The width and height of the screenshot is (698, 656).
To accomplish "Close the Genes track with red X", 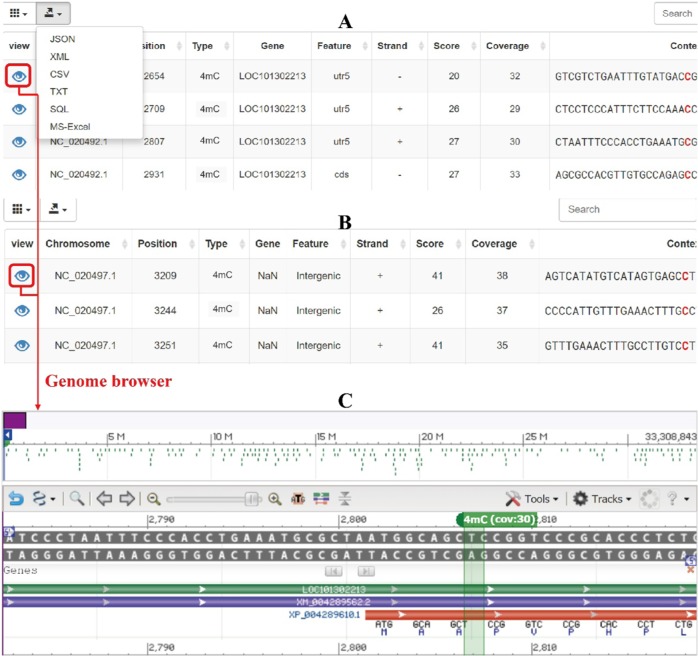I will pos(690,570).
